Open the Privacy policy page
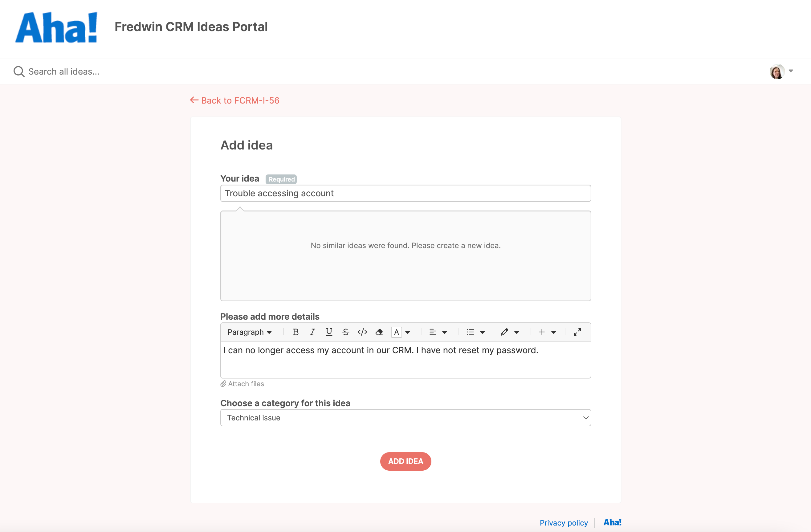The image size is (811, 532). point(563,522)
